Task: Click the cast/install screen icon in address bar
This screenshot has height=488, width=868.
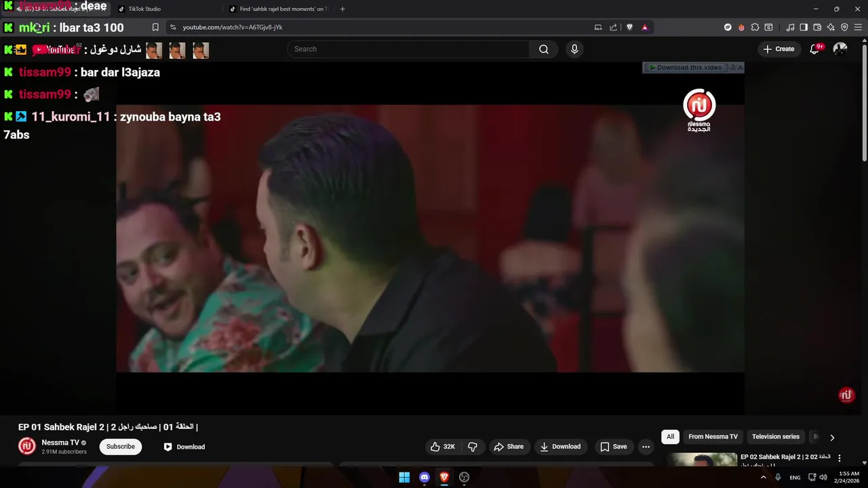Action: [x=598, y=27]
